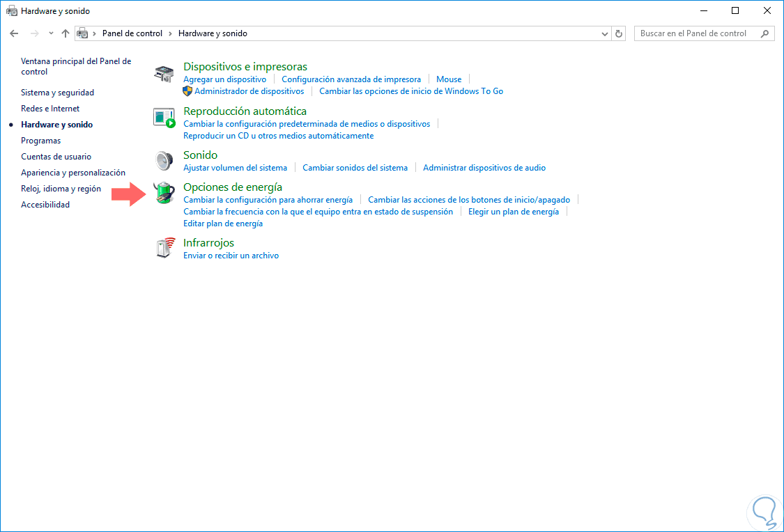This screenshot has width=784, height=532.
Task: Open the Mouse settings link
Action: tap(449, 79)
